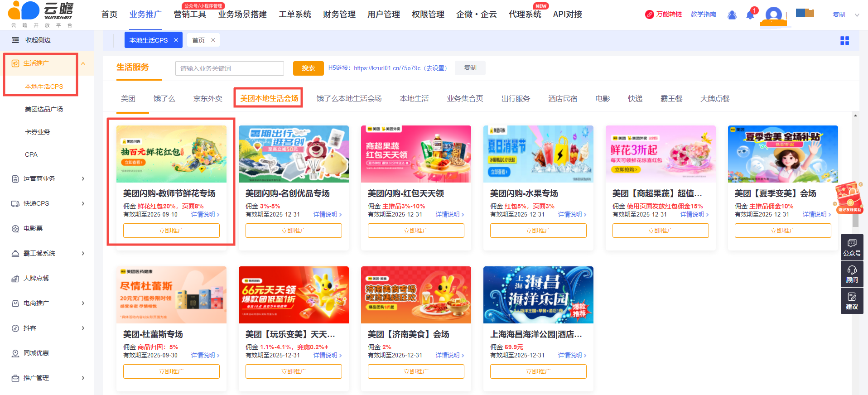Switch to the 酒店民宿 tab
868x395 pixels.
point(563,99)
